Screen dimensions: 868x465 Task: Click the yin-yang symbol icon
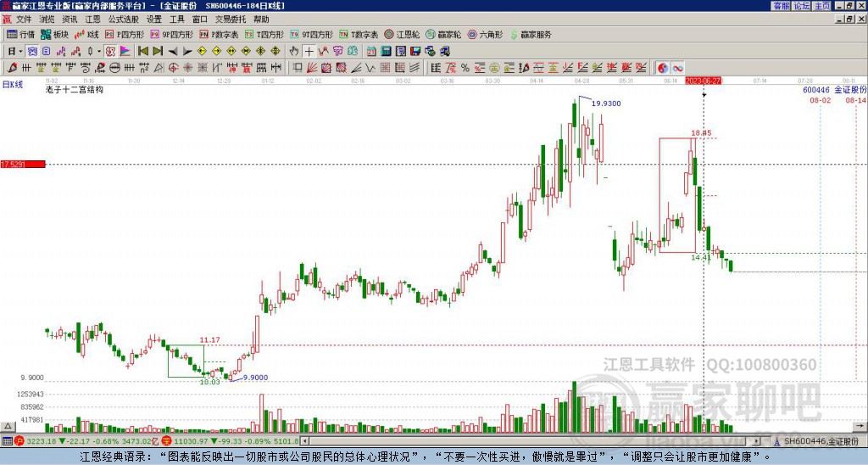click(x=663, y=68)
